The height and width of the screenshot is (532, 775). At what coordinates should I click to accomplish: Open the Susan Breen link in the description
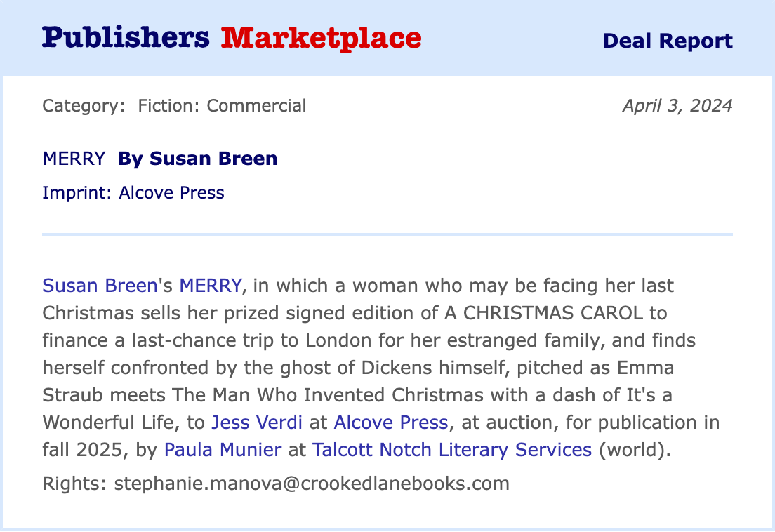[98, 286]
